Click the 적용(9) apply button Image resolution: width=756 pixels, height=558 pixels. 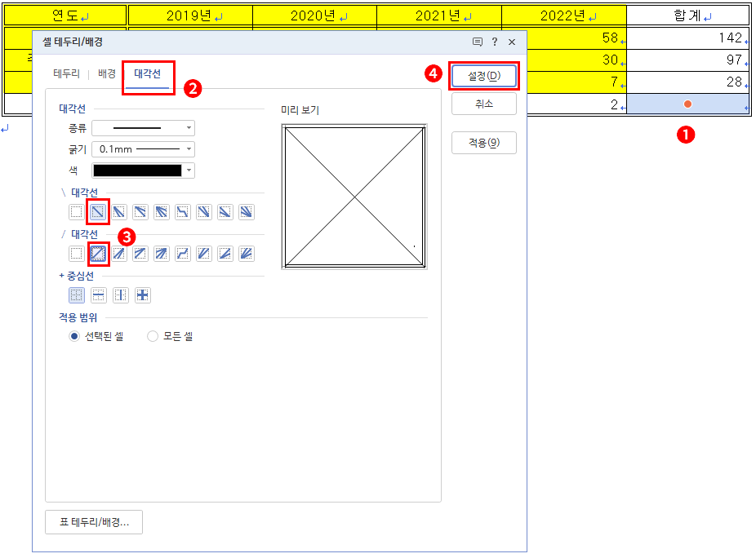[484, 143]
